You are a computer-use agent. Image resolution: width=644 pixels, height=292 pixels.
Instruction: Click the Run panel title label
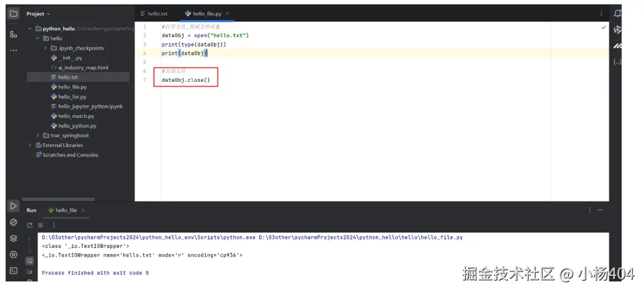click(x=31, y=210)
